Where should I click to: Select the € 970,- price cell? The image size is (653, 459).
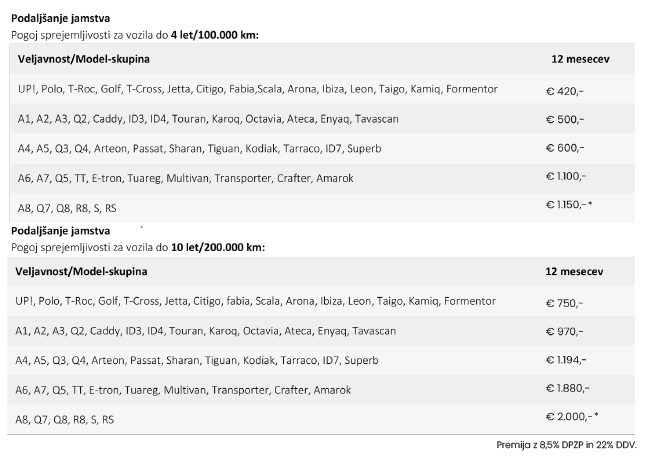tap(565, 331)
